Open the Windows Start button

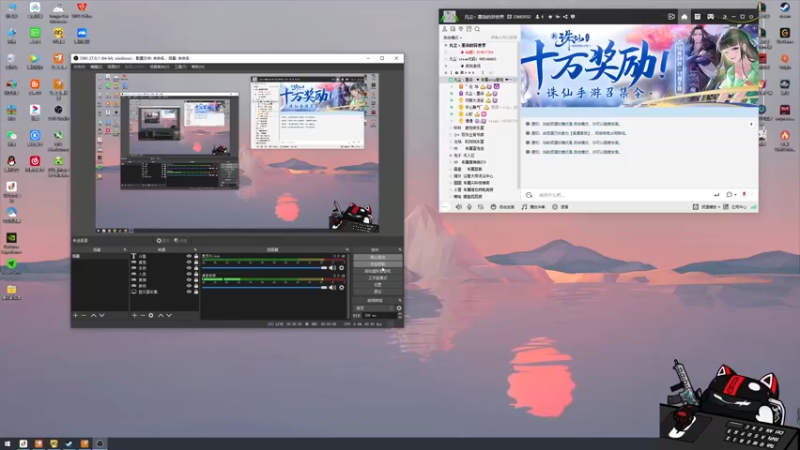tap(7, 444)
